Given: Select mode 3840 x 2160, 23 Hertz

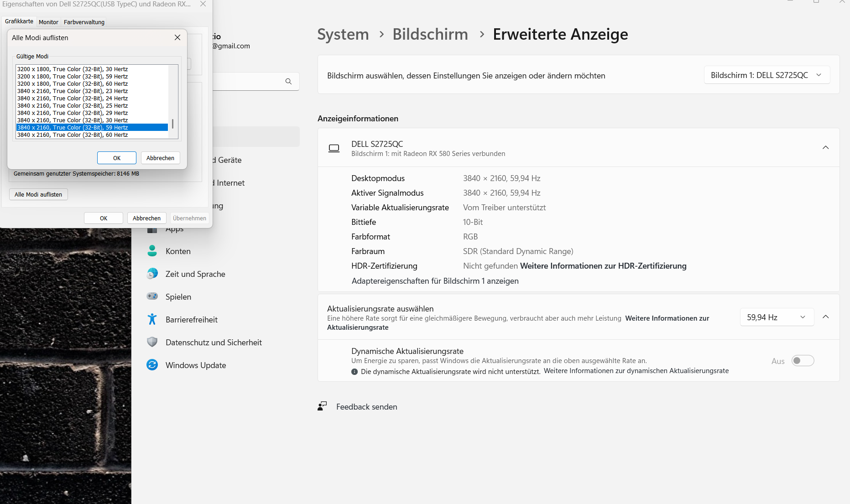Looking at the screenshot, I should click(92, 91).
